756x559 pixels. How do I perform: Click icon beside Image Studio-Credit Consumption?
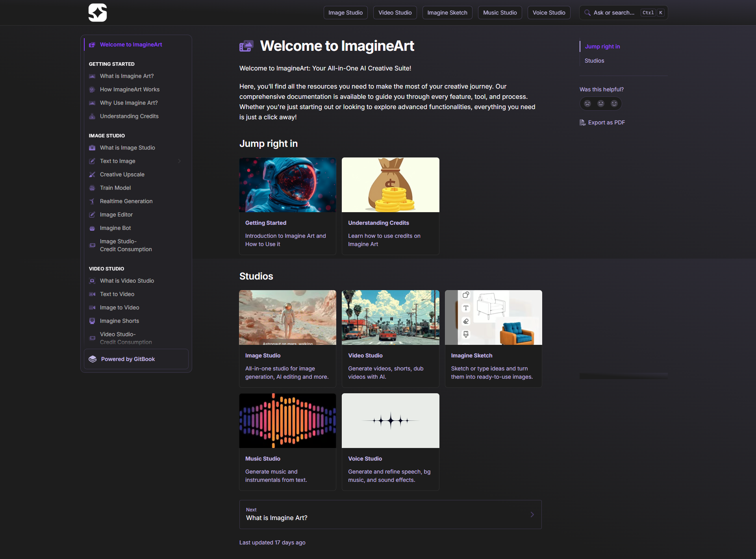(92, 245)
